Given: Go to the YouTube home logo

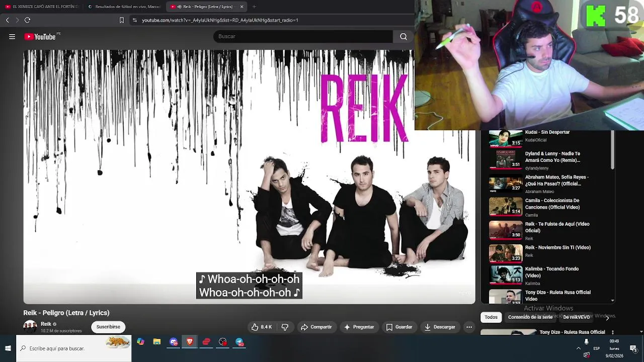Looking at the screenshot, I should [x=40, y=37].
